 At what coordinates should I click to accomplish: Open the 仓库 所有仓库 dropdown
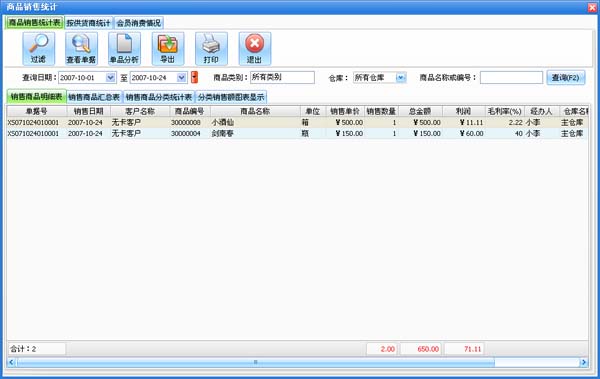400,78
